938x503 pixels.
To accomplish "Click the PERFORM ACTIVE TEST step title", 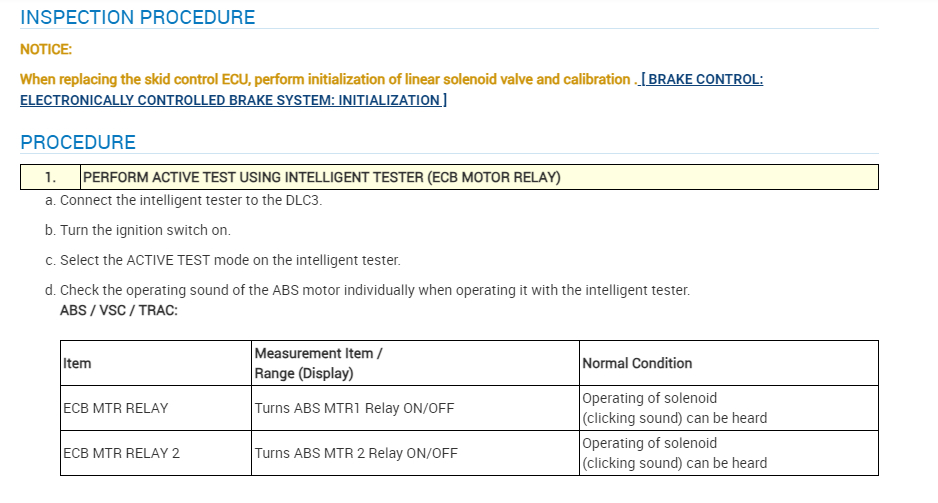I will [321, 177].
